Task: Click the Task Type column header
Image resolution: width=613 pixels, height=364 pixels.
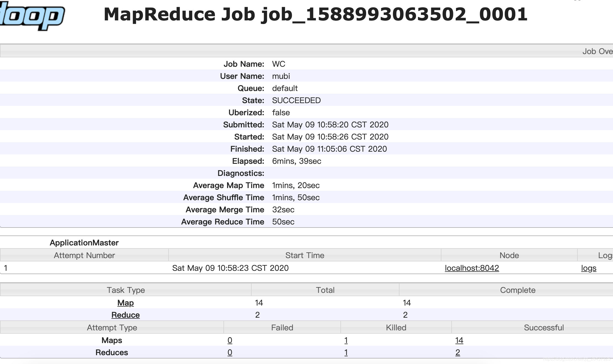Action: pos(126,290)
